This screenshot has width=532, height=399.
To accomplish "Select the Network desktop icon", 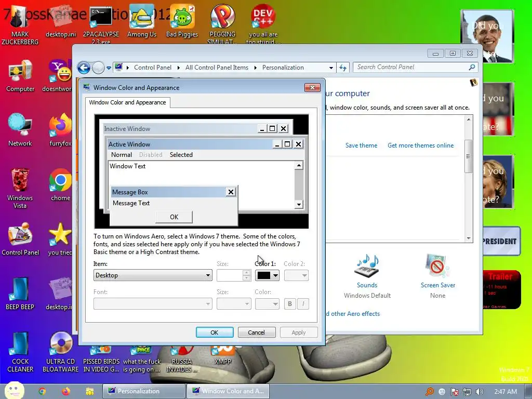I will (20, 130).
